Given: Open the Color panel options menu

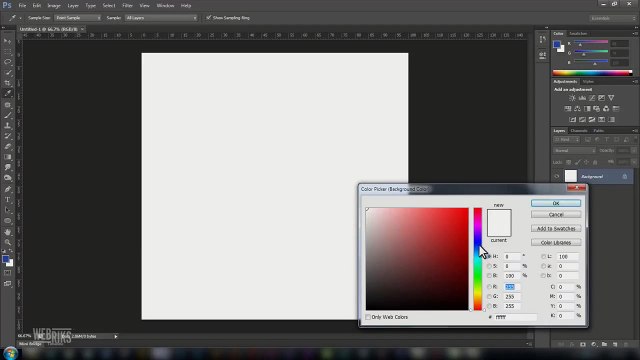Looking at the screenshot, I should pyautogui.click(x=635, y=33).
